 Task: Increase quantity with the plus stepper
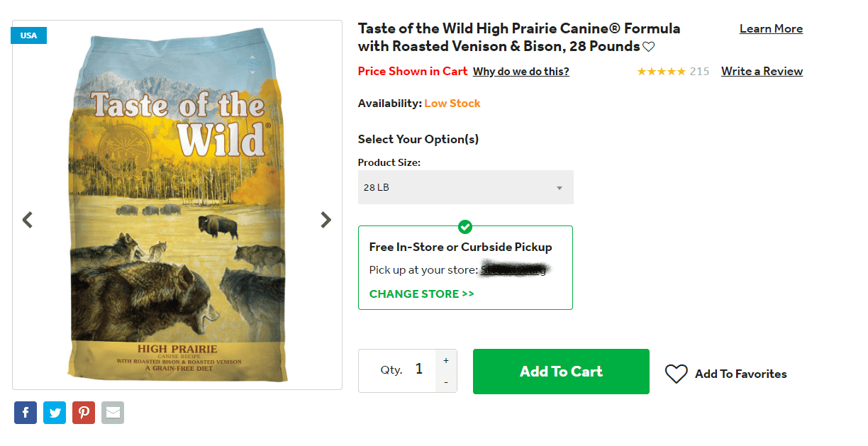click(446, 360)
